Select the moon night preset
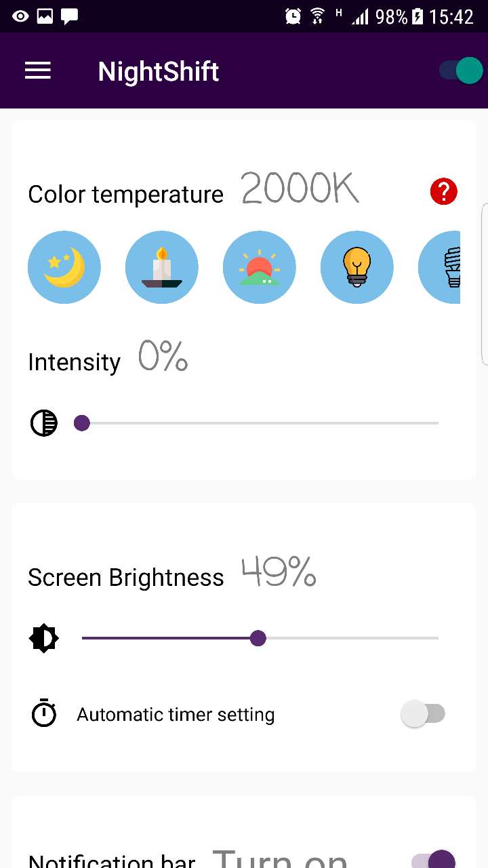This screenshot has height=868, width=488. (x=64, y=267)
